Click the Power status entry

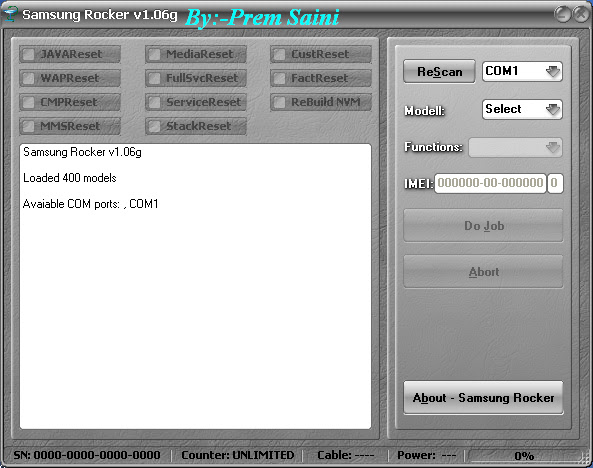426,455
